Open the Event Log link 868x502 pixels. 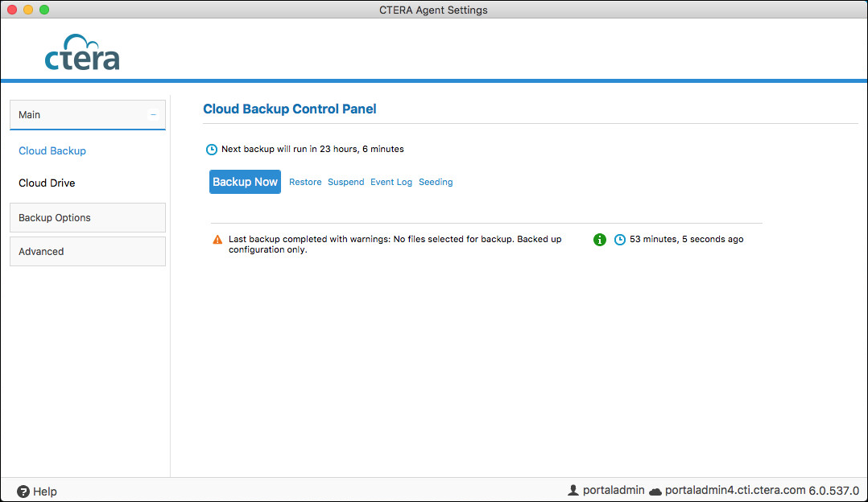(391, 182)
